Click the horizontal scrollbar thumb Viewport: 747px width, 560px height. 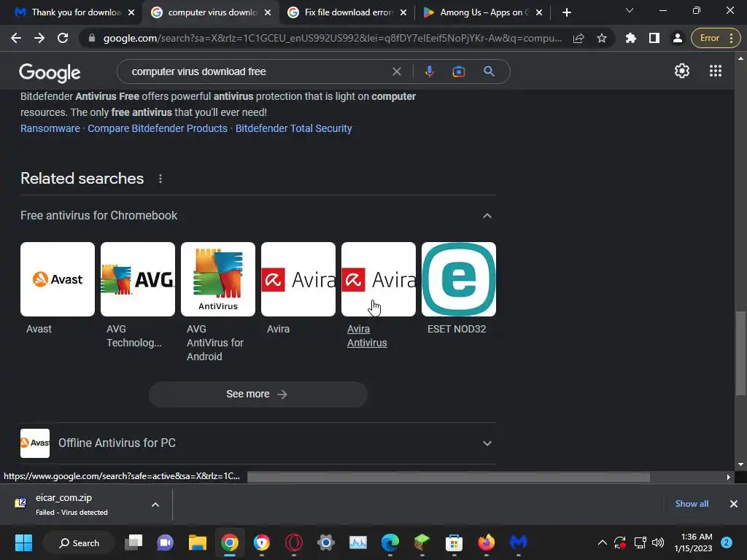[x=449, y=477]
